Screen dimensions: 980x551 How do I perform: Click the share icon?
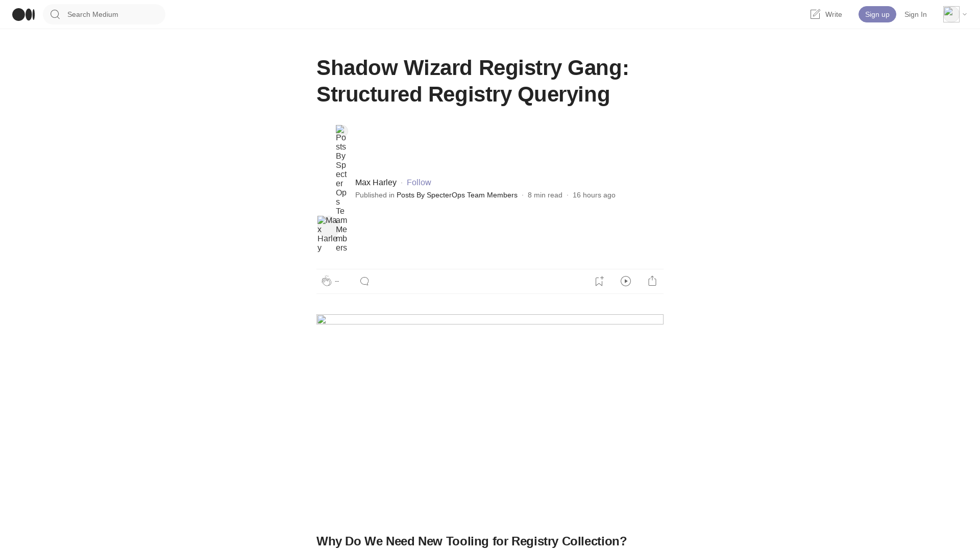click(x=652, y=281)
